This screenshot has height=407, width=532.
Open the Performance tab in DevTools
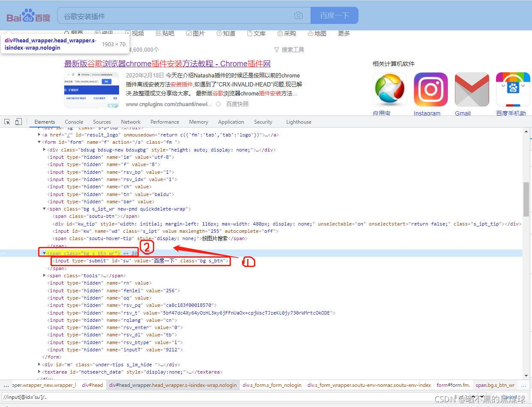(165, 122)
